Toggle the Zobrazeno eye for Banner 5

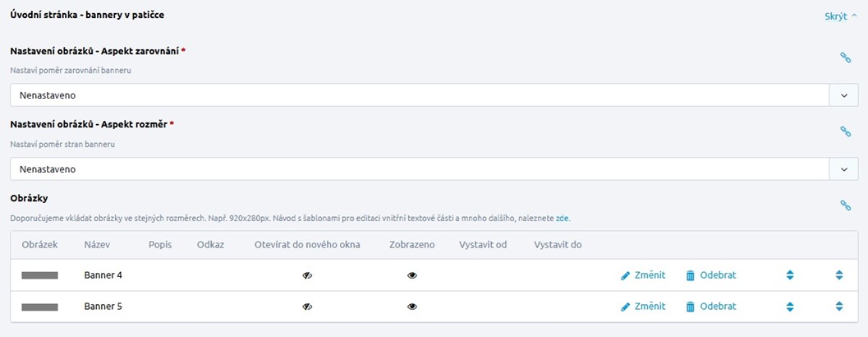[412, 307]
